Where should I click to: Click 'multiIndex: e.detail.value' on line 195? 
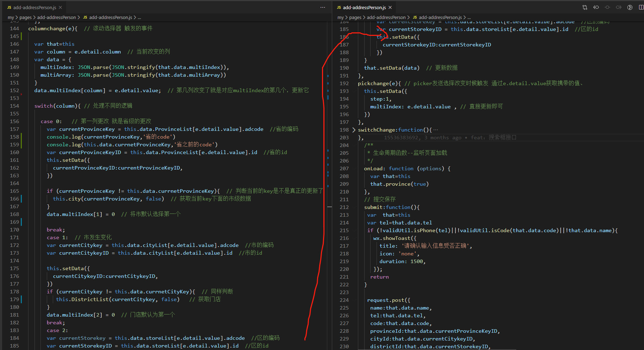tap(410, 107)
